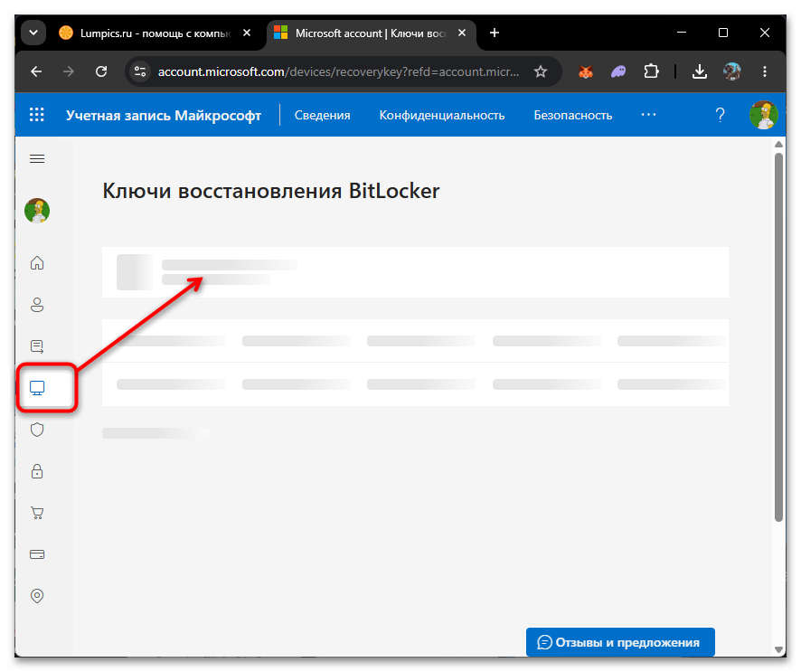Click Ключи восстановления BitLocker heading

[x=270, y=191]
